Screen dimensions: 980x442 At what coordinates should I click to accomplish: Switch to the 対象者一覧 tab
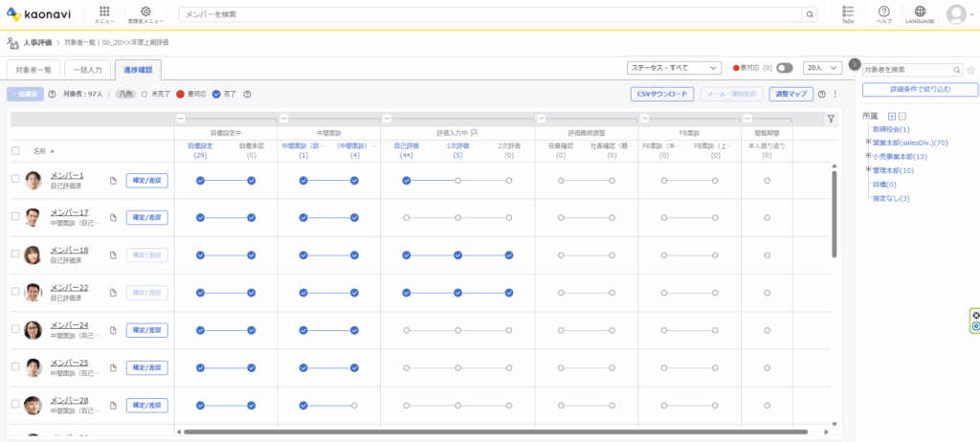pyautogui.click(x=33, y=70)
